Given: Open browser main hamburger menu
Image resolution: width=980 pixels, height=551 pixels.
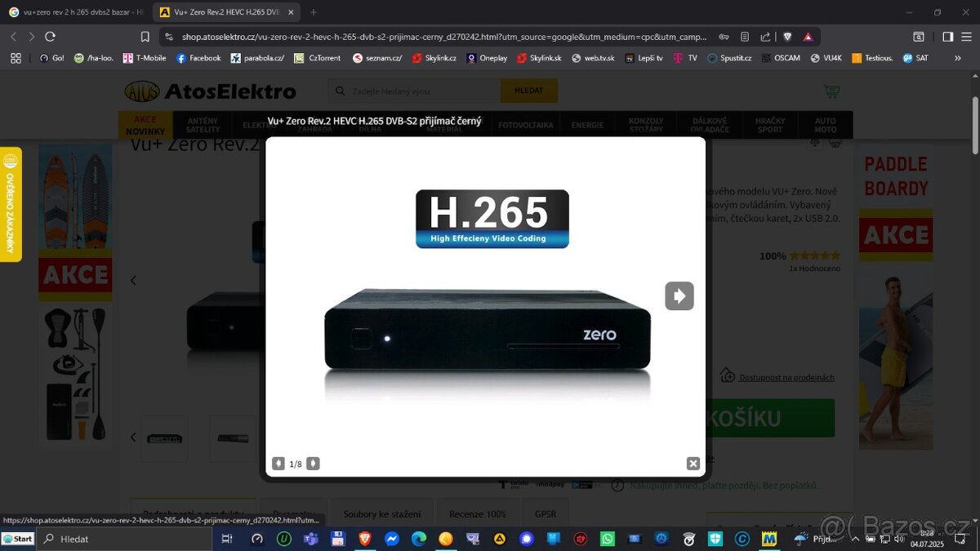Looking at the screenshot, I should 968,37.
